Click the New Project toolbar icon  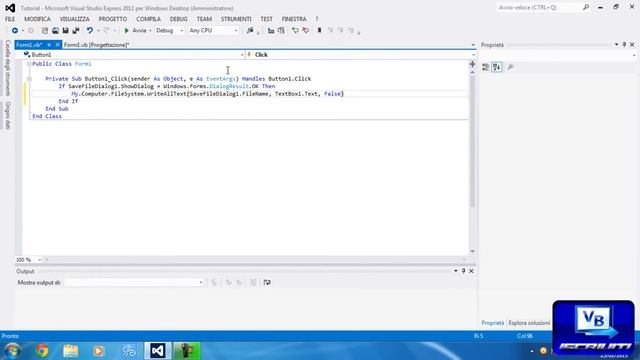point(44,31)
